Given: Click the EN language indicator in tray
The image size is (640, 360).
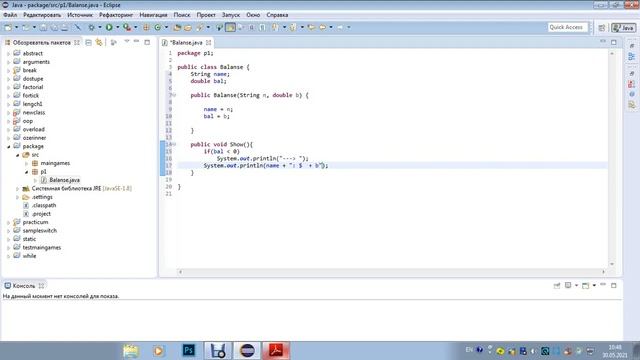Looking at the screenshot, I should [469, 350].
